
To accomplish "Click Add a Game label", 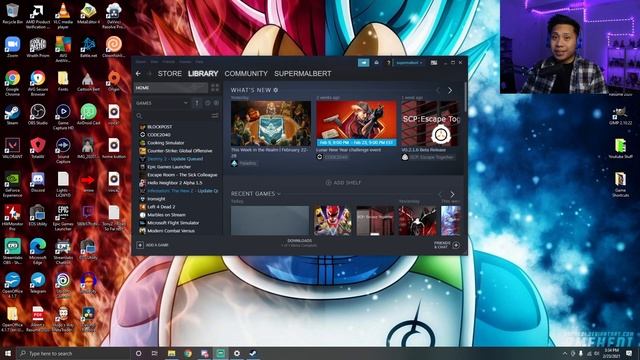I will click(157, 245).
